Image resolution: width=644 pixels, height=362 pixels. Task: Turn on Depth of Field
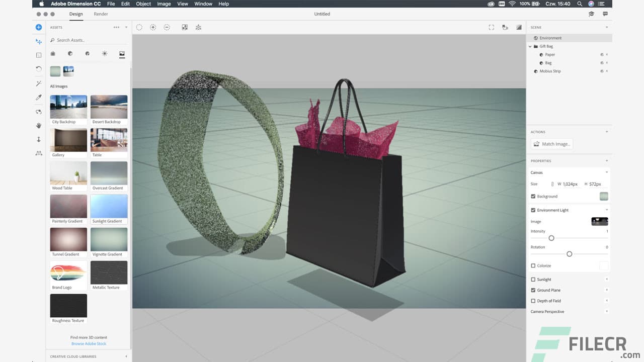[533, 301]
